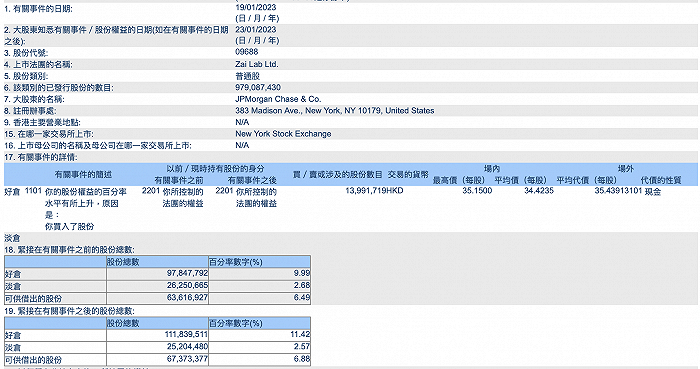The height and width of the screenshot is (369, 700).
Task: Click the 場外 column group header
Action: click(x=626, y=169)
